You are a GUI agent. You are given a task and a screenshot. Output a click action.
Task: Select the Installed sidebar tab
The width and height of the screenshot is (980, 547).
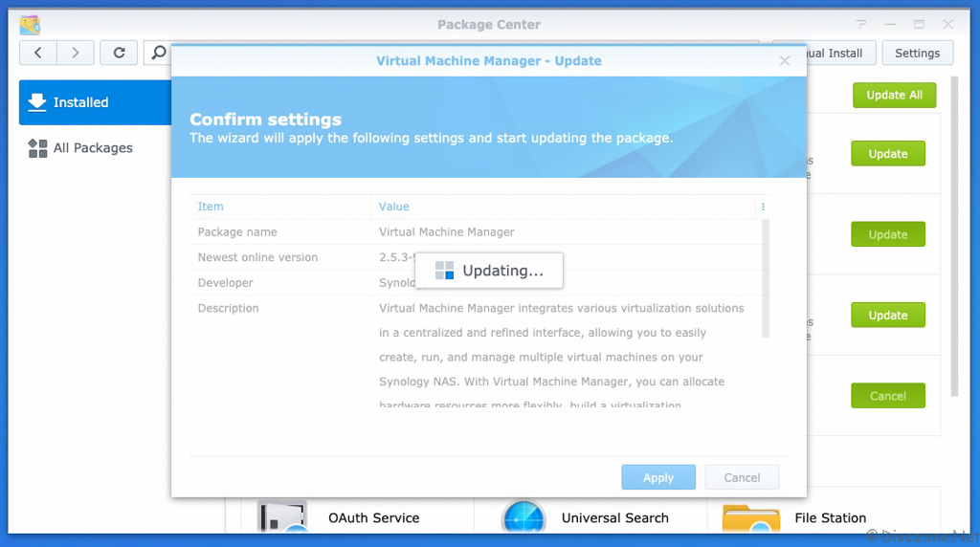click(95, 102)
